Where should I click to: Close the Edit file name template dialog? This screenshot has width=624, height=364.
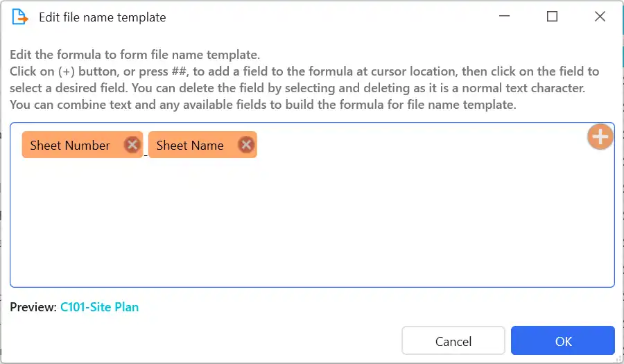point(600,17)
